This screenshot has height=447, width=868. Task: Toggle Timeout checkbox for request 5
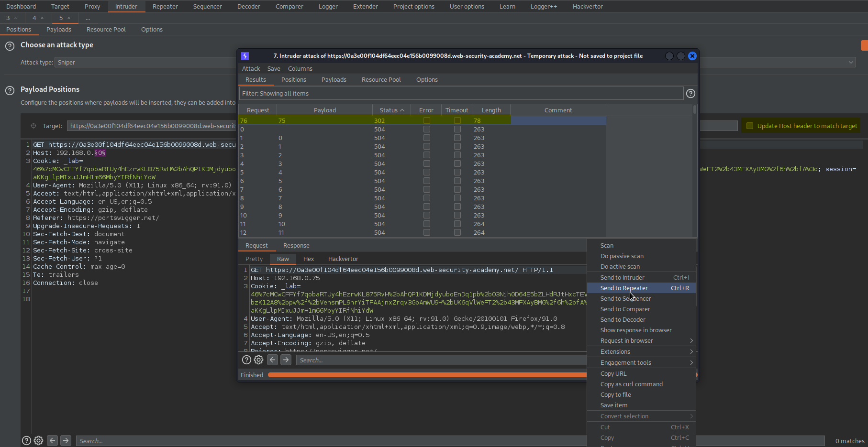(x=457, y=173)
